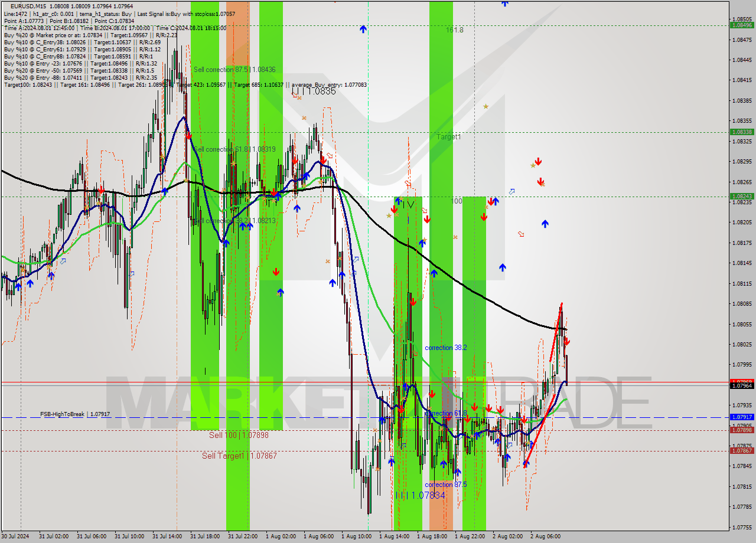
Task: Click the 1.08385 price axis value
Action: click(742, 100)
